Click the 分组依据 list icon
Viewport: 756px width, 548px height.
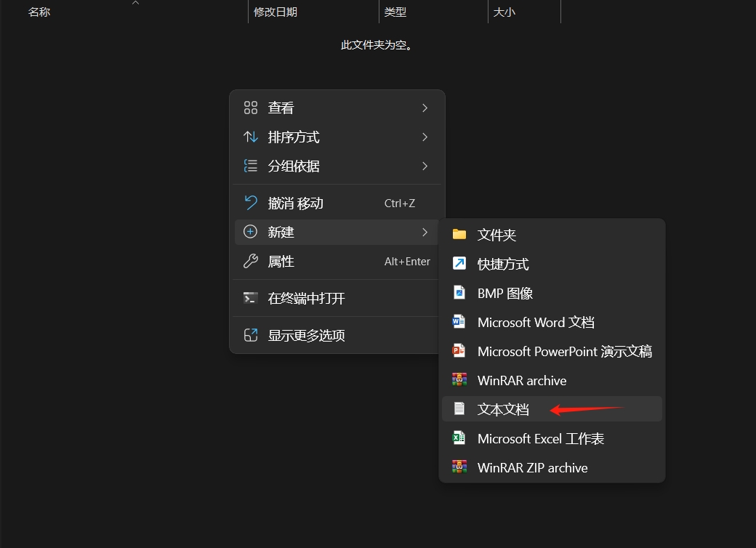(251, 166)
